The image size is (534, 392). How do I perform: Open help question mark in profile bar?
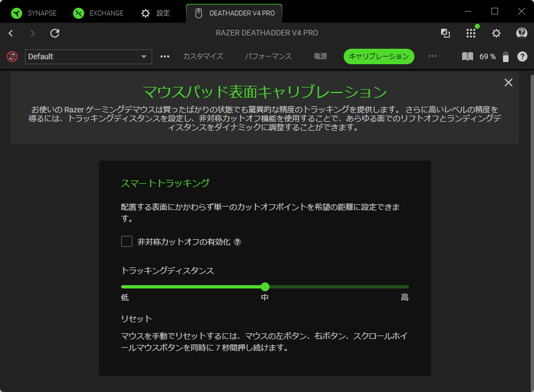522,56
